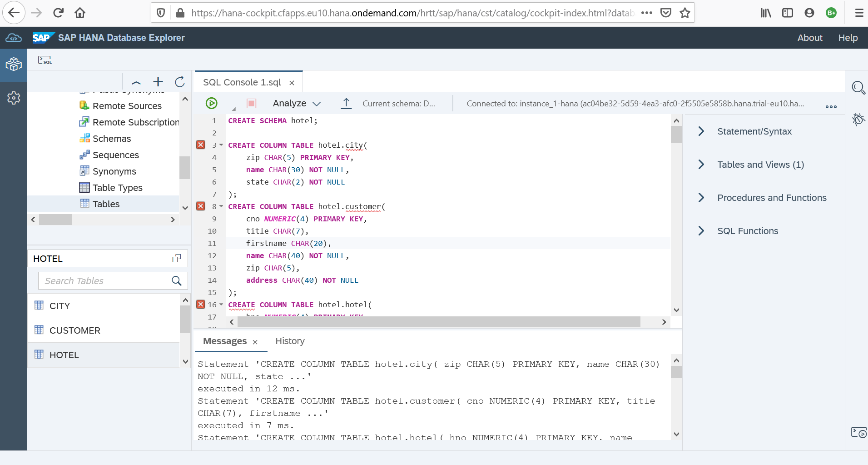Click the red stop execution button
The image size is (868, 465).
251,103
